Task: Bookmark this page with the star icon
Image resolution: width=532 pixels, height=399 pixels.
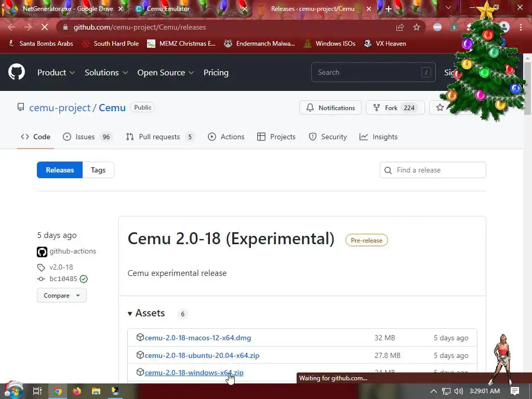Action: 417,27
